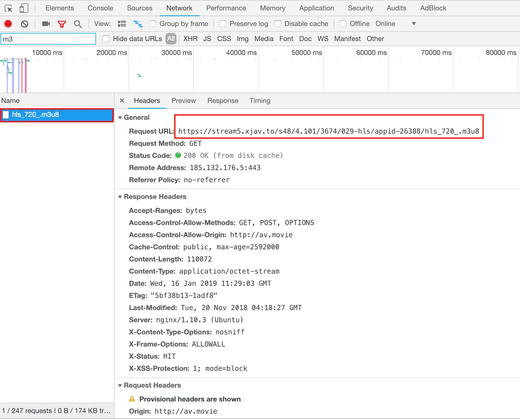The height and width of the screenshot is (420, 520).
Task: Click the m3 filter input field
Action: (48, 38)
